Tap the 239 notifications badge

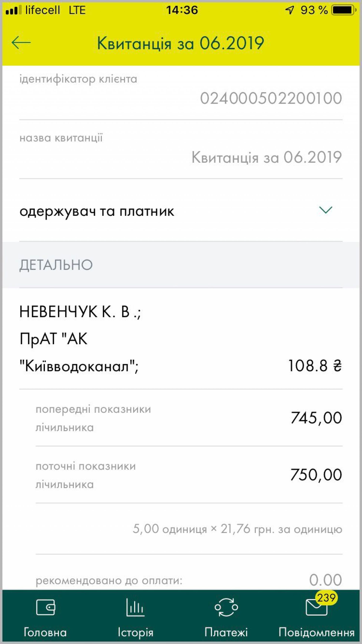pyautogui.click(x=326, y=598)
